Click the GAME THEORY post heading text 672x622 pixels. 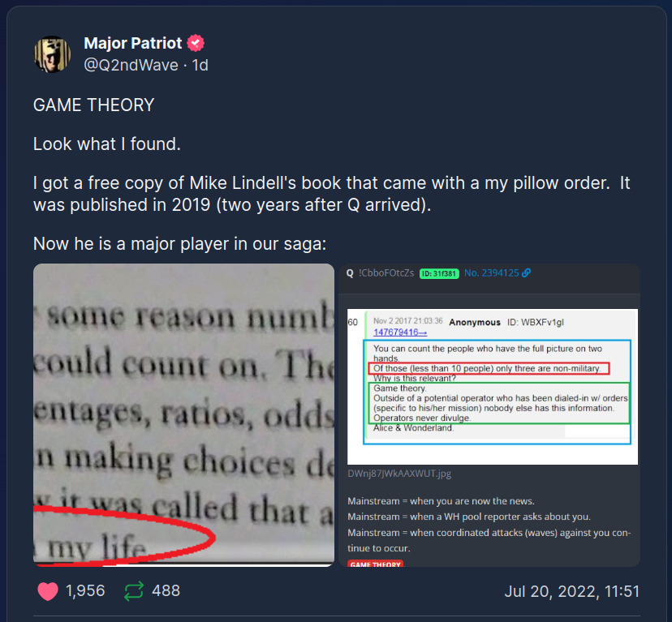pos(94,105)
